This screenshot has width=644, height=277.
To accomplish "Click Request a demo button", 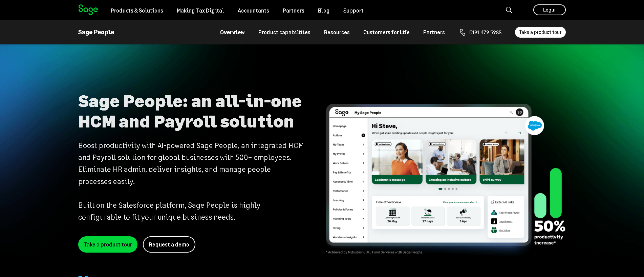I will click(x=169, y=244).
